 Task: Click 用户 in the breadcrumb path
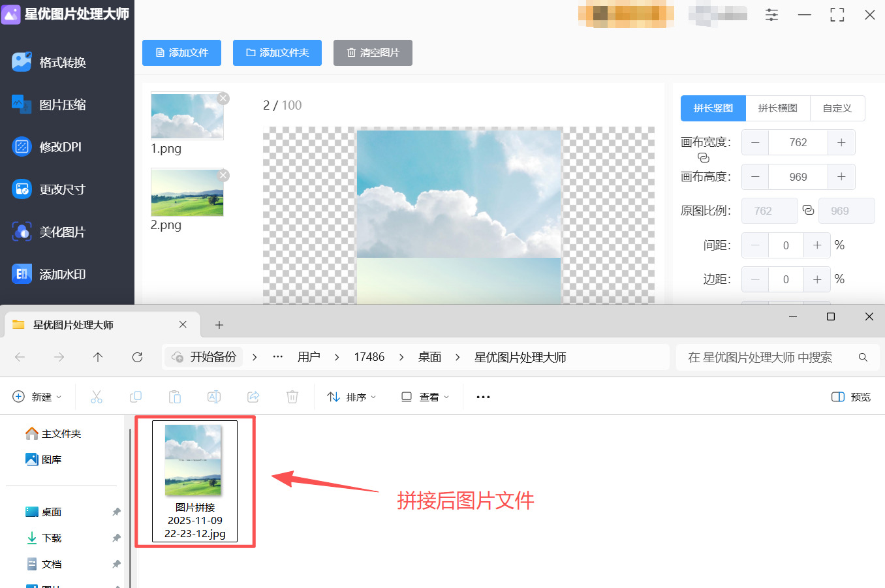[309, 357]
